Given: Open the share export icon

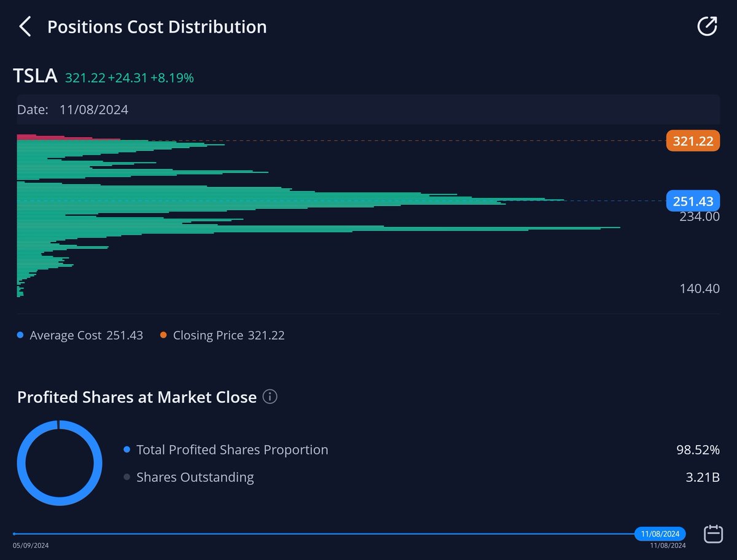Looking at the screenshot, I should pyautogui.click(x=707, y=26).
